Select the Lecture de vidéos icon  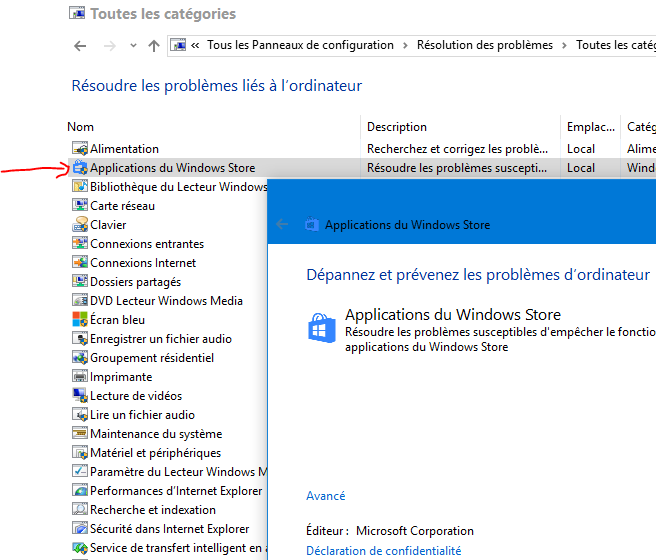click(x=80, y=395)
